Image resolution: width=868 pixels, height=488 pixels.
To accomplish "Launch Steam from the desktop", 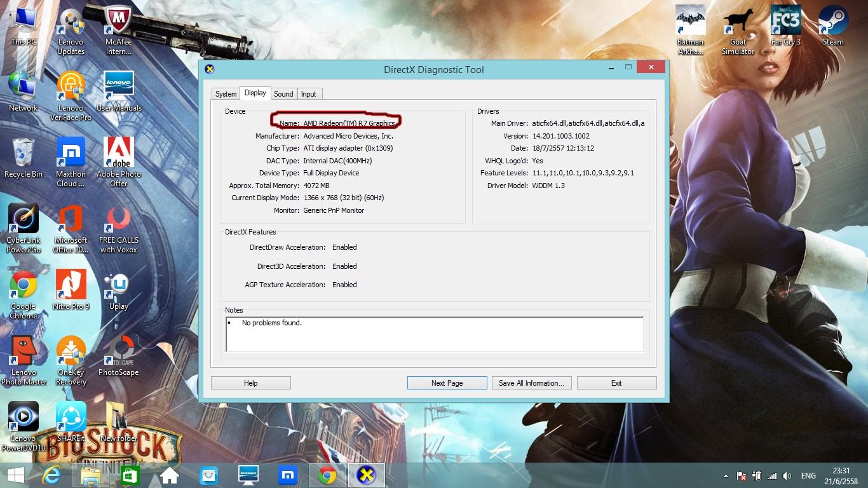I will (x=834, y=27).
